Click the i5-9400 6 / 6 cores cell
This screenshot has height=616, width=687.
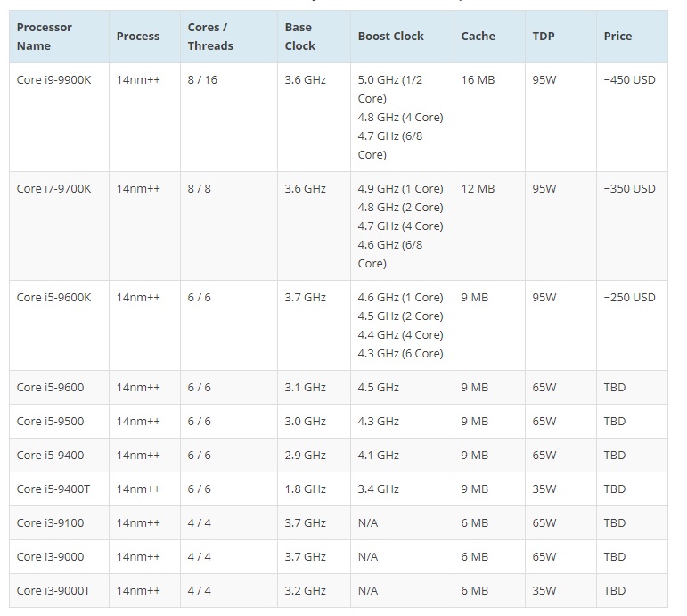[229, 455]
